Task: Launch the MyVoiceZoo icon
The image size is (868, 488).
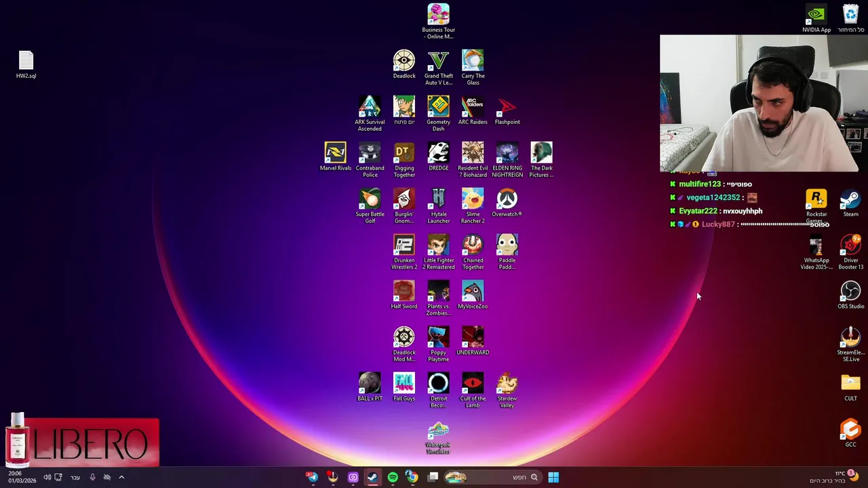Action: pos(473,295)
